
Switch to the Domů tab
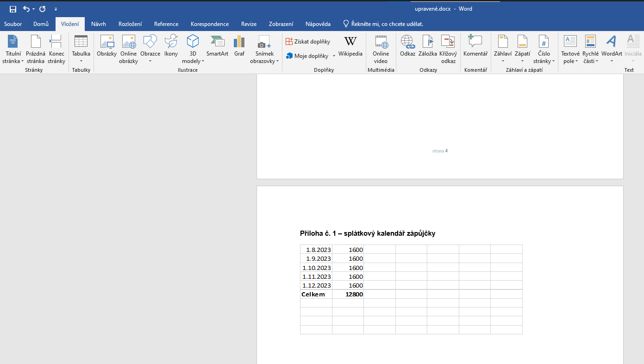click(41, 24)
